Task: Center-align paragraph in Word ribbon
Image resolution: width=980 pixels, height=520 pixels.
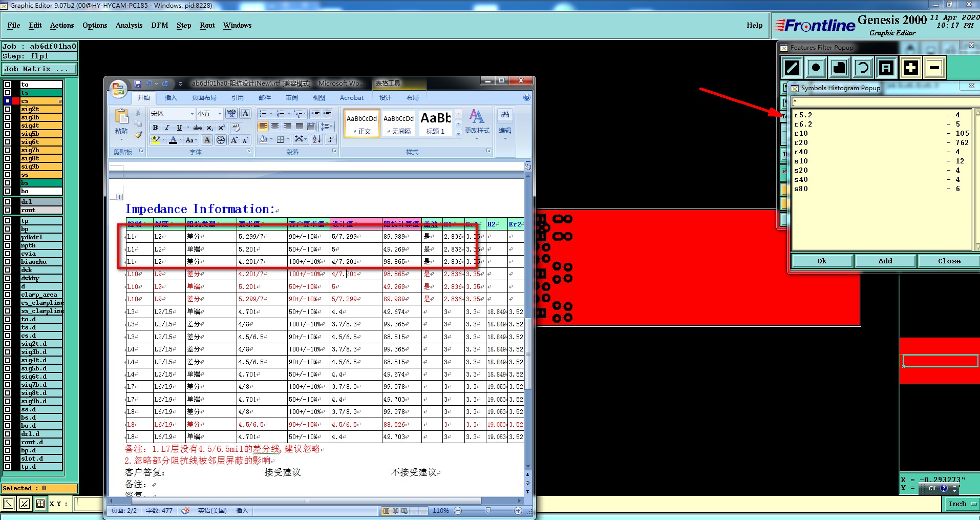Action: coord(275,127)
